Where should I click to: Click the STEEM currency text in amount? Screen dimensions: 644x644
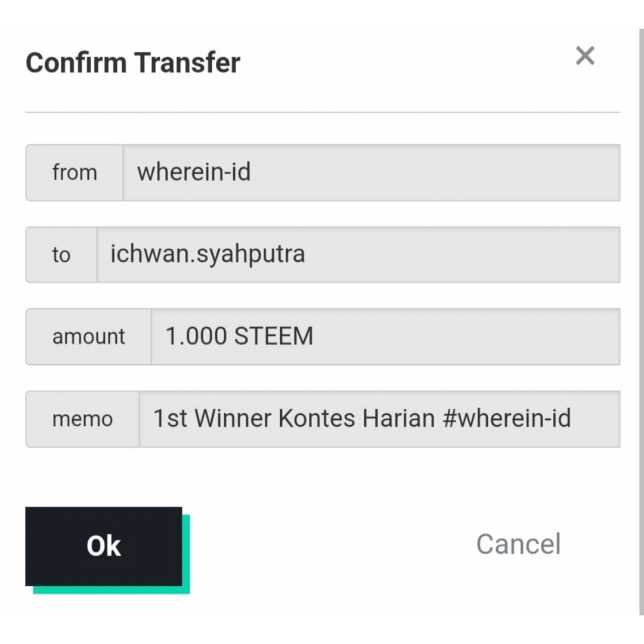[x=274, y=336]
